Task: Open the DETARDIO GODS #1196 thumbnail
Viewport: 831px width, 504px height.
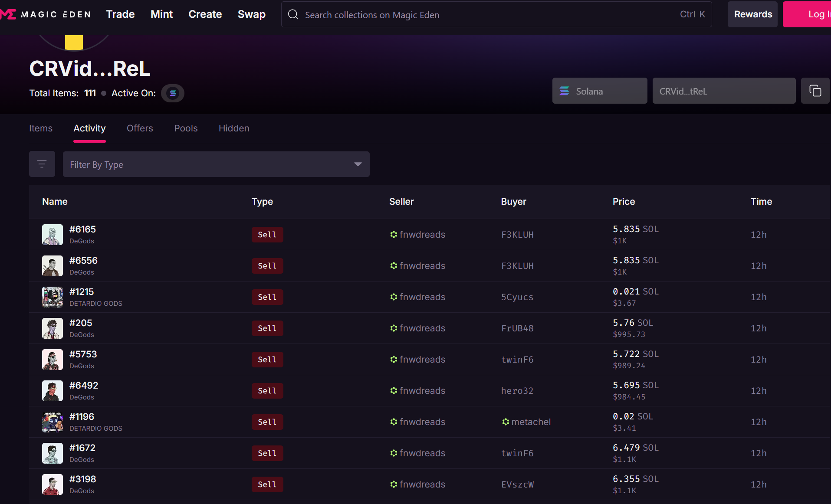Action: point(53,422)
